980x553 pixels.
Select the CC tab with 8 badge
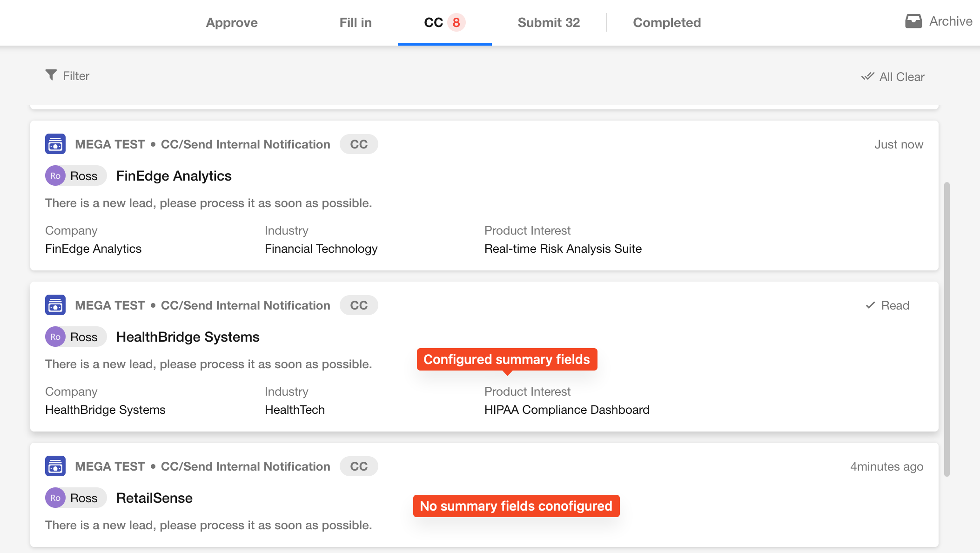tap(444, 22)
